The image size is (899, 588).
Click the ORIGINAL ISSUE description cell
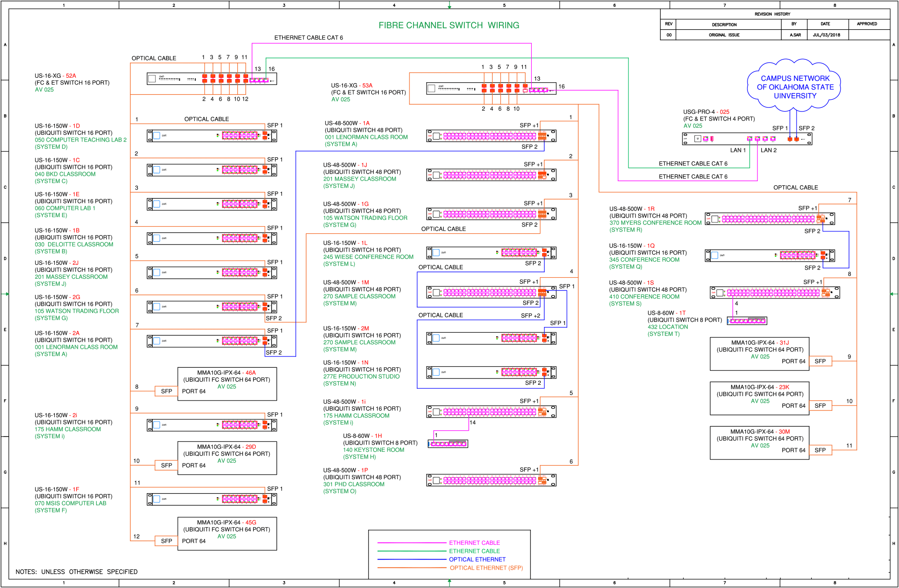[724, 35]
